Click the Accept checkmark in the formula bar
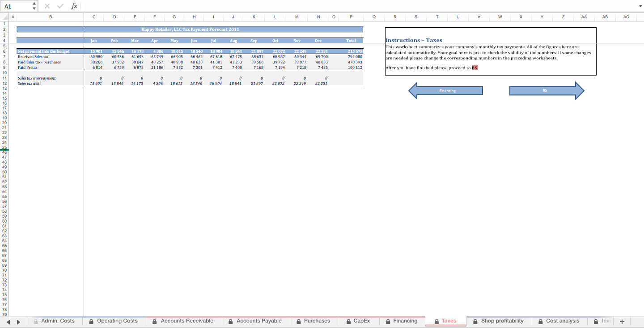This screenshot has height=328, width=644. 59,6
